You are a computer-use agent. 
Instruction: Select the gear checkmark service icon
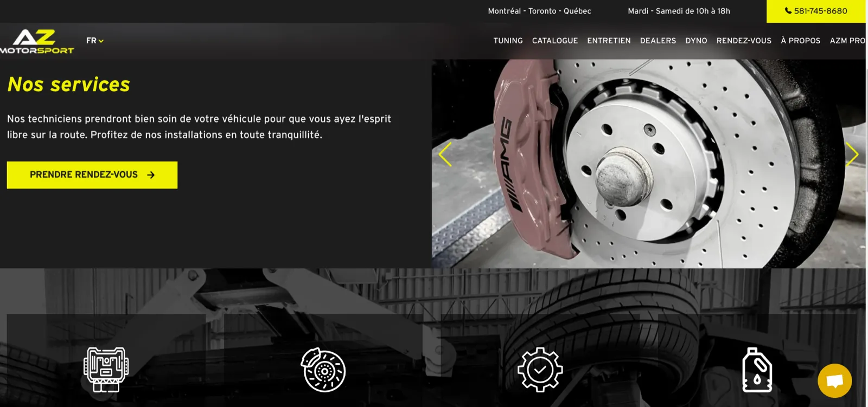click(540, 370)
